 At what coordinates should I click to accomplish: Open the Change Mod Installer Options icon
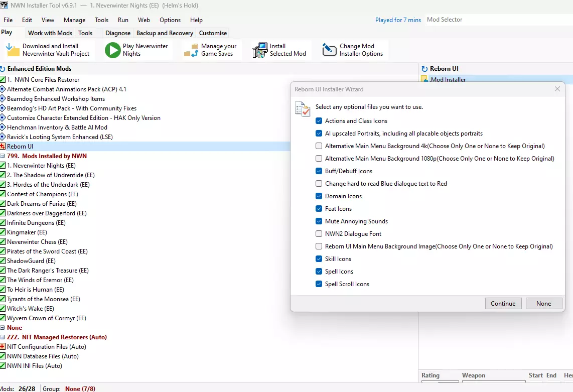tap(329, 50)
